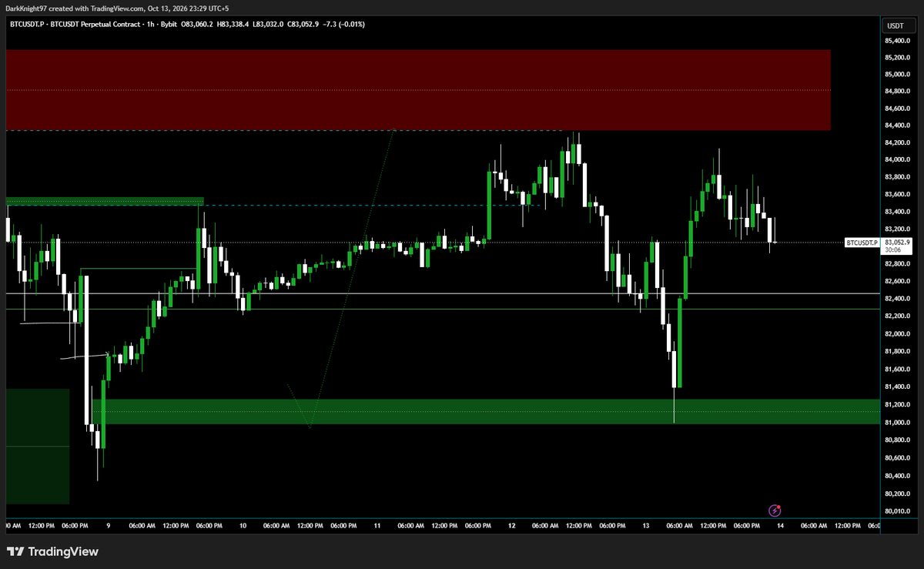This screenshot has width=924, height=569.
Task: Click the day 9 time axis label
Action: (109, 526)
